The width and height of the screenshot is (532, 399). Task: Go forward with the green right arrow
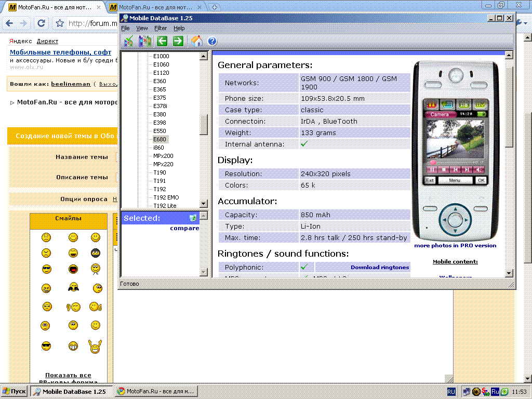(178, 42)
